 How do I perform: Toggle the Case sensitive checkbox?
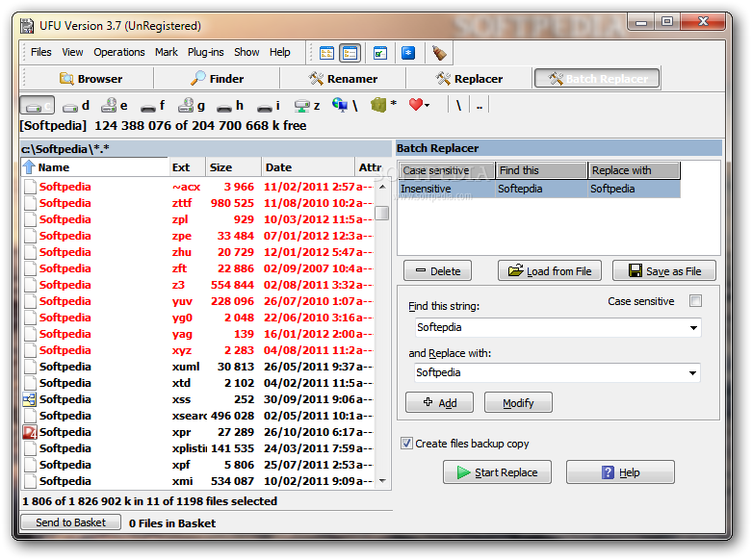coord(695,301)
